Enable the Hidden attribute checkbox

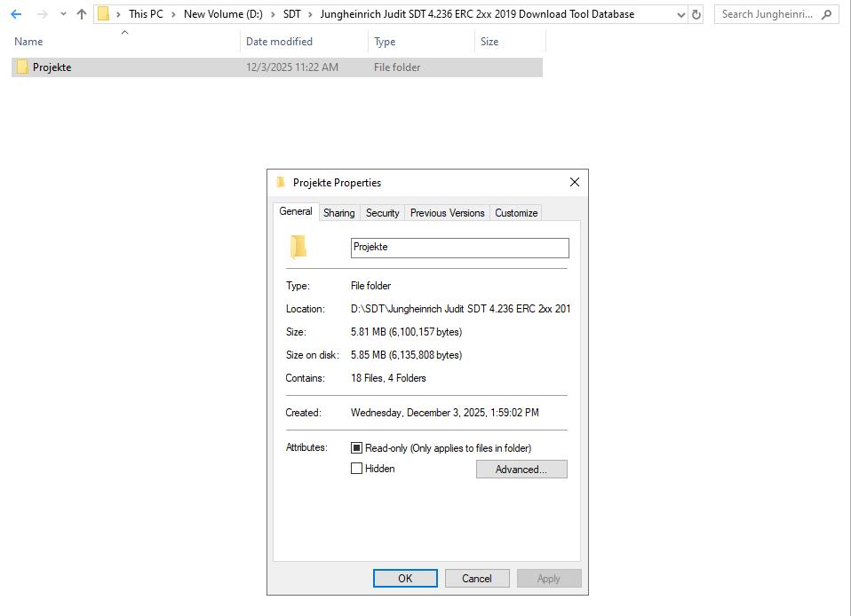(356, 469)
